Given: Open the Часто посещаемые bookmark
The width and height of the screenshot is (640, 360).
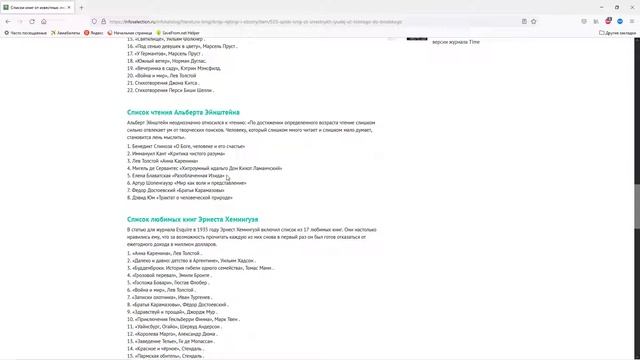Looking at the screenshot, I should coord(26,33).
